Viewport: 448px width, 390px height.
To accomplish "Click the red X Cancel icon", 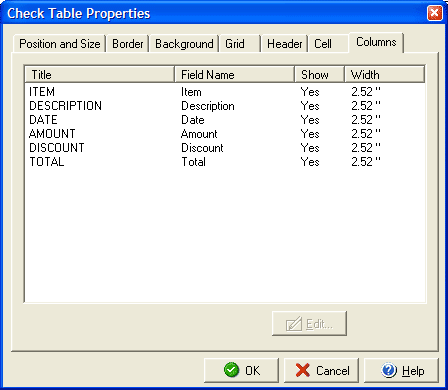I will click(303, 370).
